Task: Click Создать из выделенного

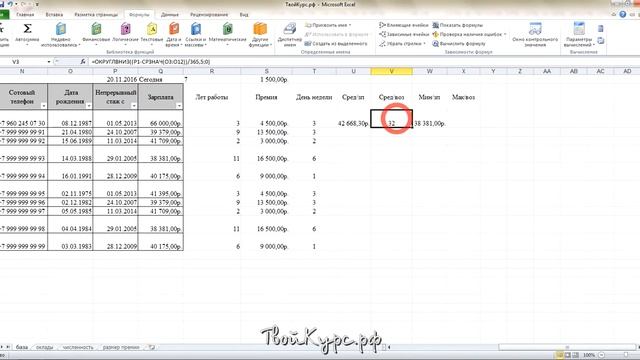Action: [x=336, y=43]
